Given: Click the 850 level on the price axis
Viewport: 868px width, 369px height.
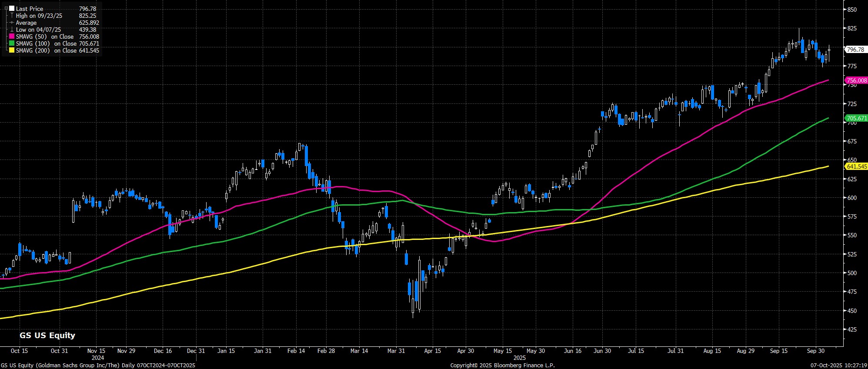Looking at the screenshot, I should [x=851, y=10].
